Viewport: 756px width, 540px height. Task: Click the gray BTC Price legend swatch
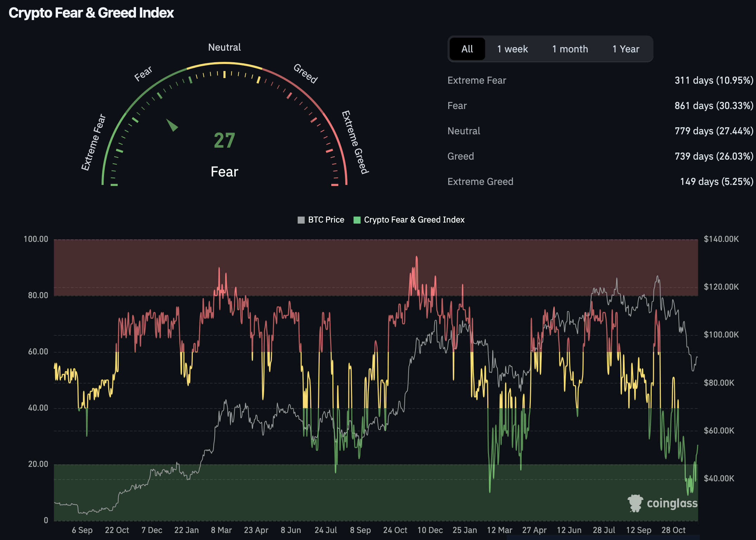point(301,220)
